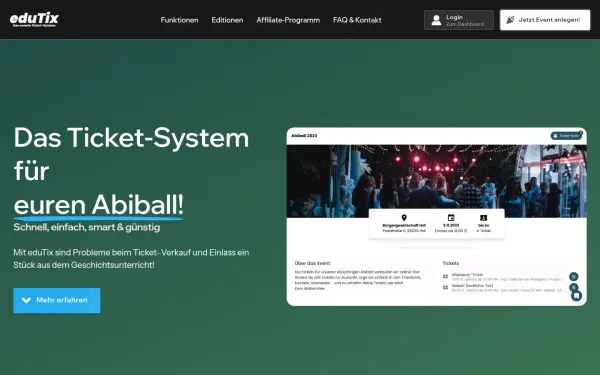Viewport: 600px width, 375px height.
Task: Click the Mehr erfahren button
Action: (x=57, y=300)
